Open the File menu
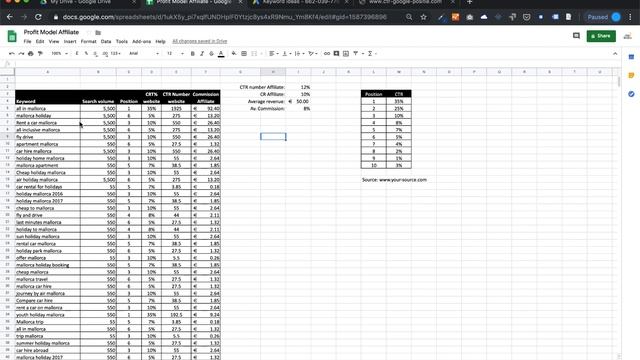Image resolution: width=640 pixels, height=360 pixels. click(x=27, y=41)
